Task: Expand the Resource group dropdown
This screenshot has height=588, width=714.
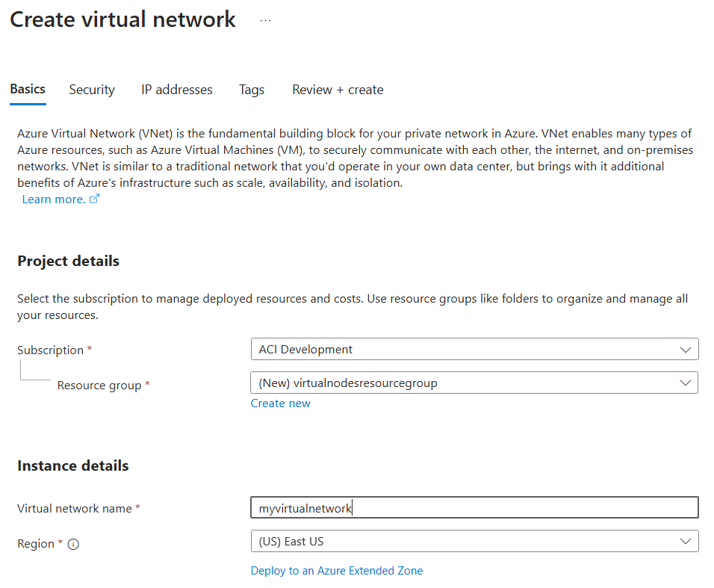Action: pos(474,383)
